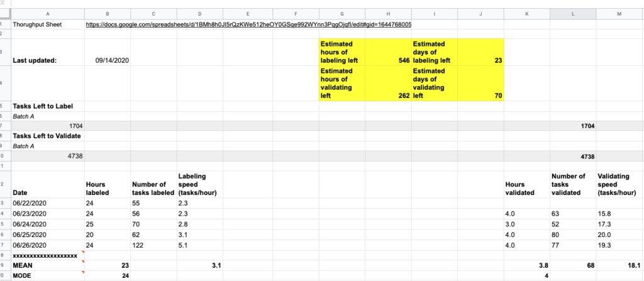Screen dimensions: 644x281
Task: Select the column D header
Action: pyautogui.click(x=199, y=13)
